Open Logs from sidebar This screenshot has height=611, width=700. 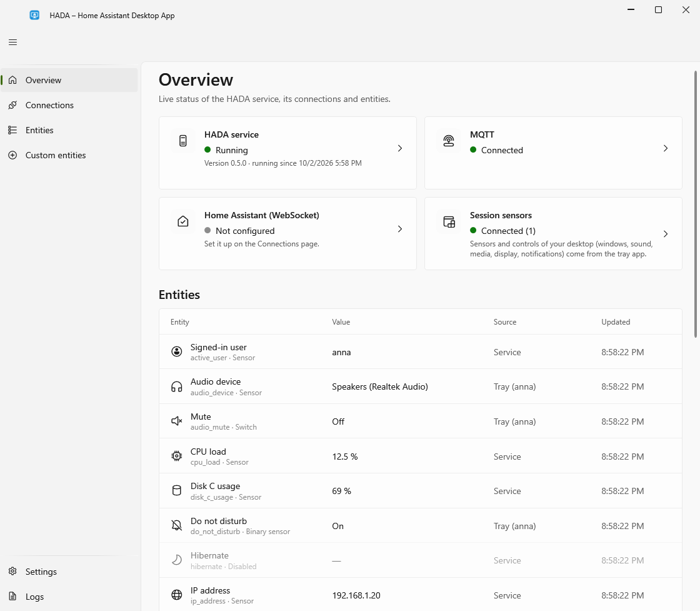coord(69,596)
